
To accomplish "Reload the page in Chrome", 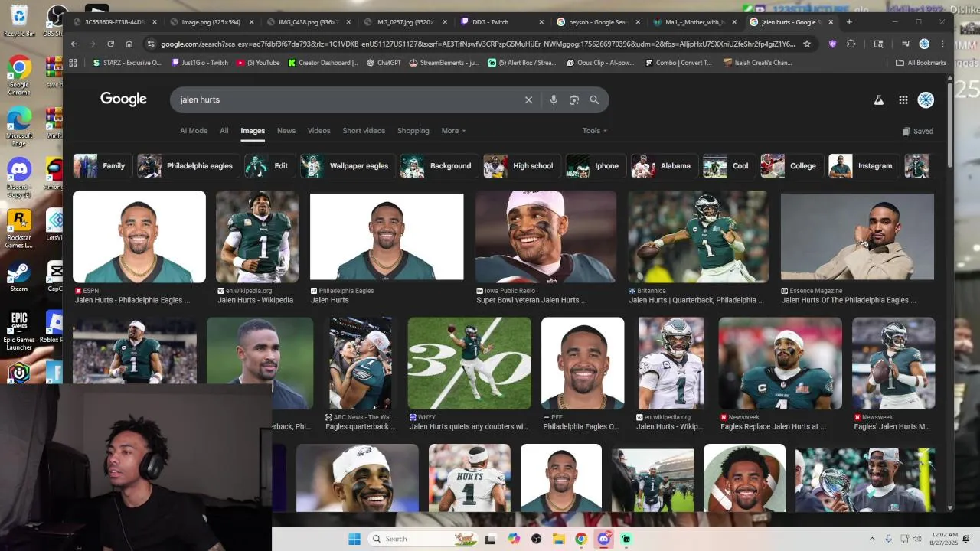I will point(110,44).
